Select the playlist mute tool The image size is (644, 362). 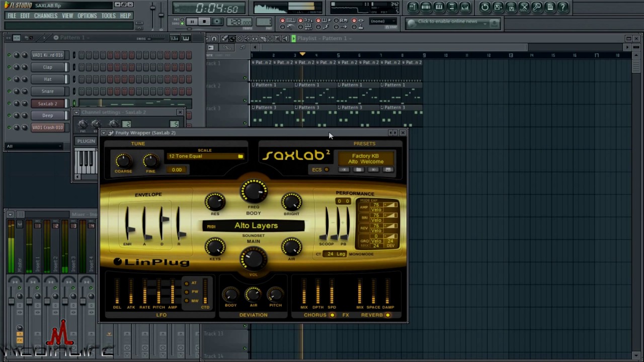click(x=247, y=39)
